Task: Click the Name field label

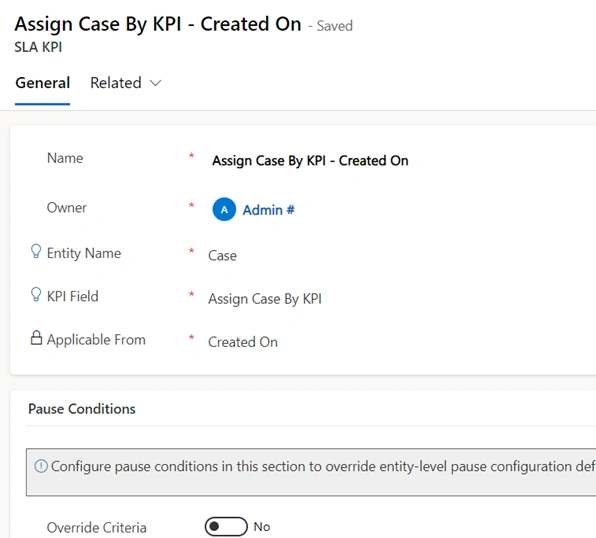Action: [65, 158]
